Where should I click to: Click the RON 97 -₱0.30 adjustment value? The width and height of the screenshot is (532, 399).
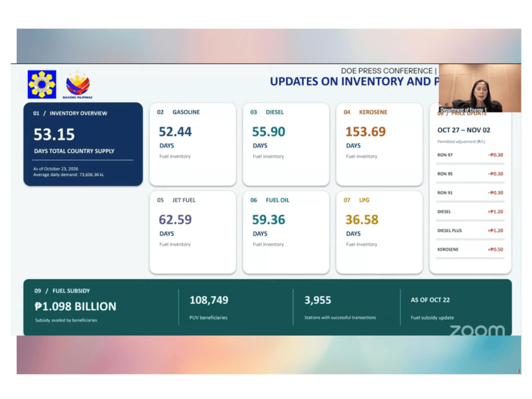point(495,155)
